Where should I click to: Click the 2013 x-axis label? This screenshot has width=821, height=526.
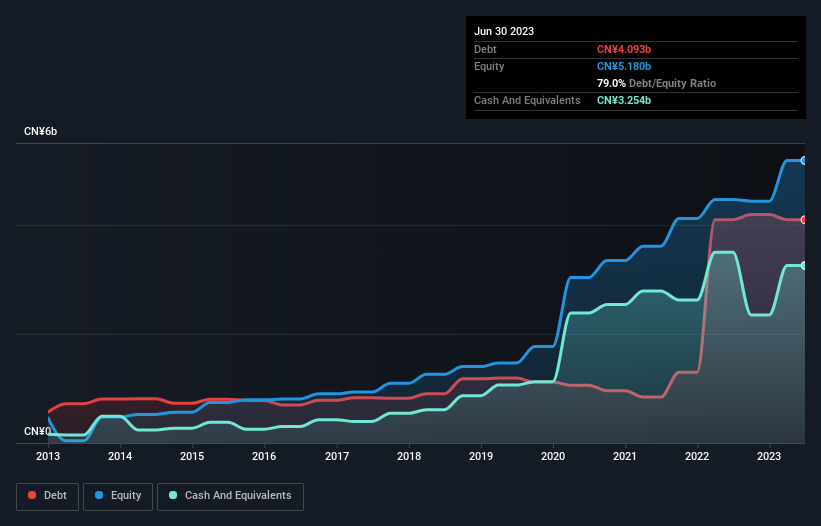pyautogui.click(x=48, y=457)
